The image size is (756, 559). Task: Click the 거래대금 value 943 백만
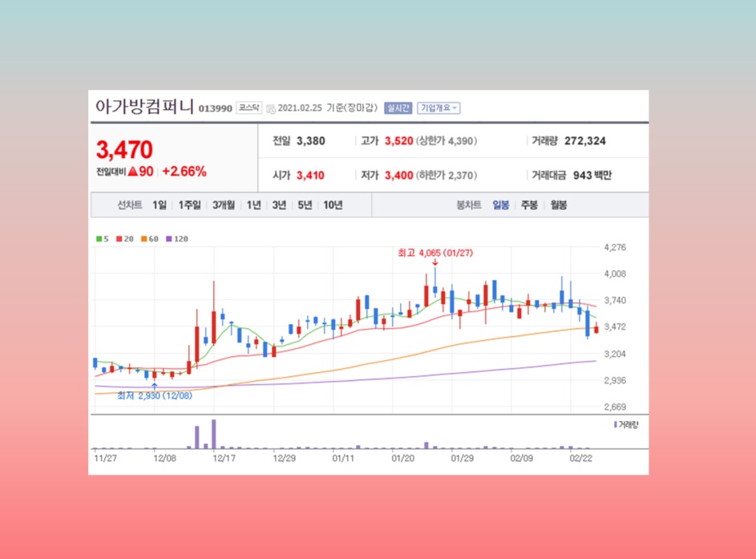pos(592,176)
